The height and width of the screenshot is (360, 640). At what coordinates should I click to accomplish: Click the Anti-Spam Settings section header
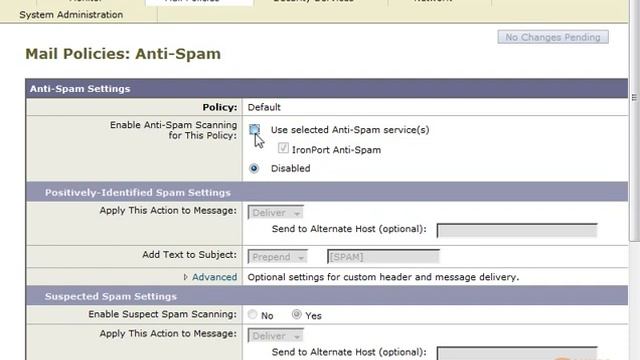point(327,89)
